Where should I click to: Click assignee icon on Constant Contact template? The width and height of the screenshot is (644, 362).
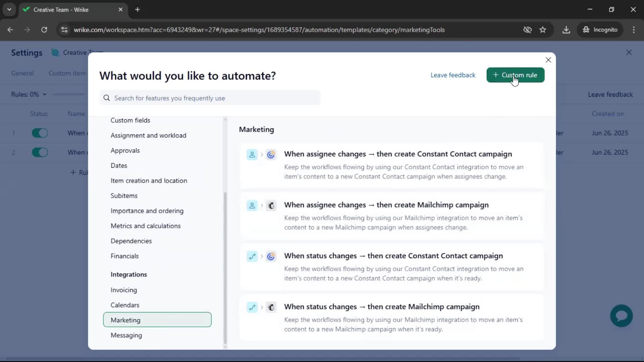coord(252,155)
